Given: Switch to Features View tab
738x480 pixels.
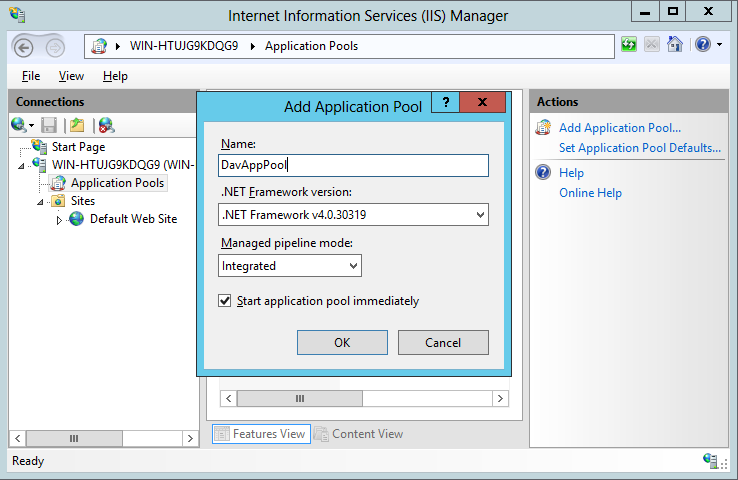Looking at the screenshot, I should pyautogui.click(x=261, y=434).
